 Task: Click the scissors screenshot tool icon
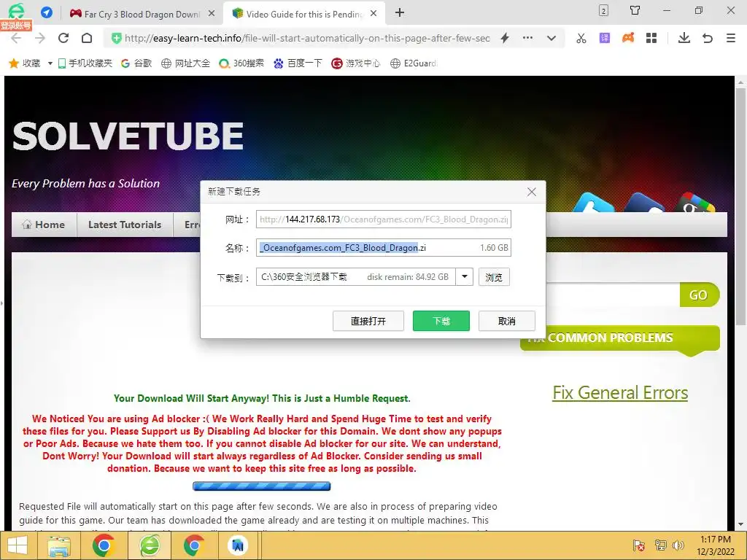(581, 38)
